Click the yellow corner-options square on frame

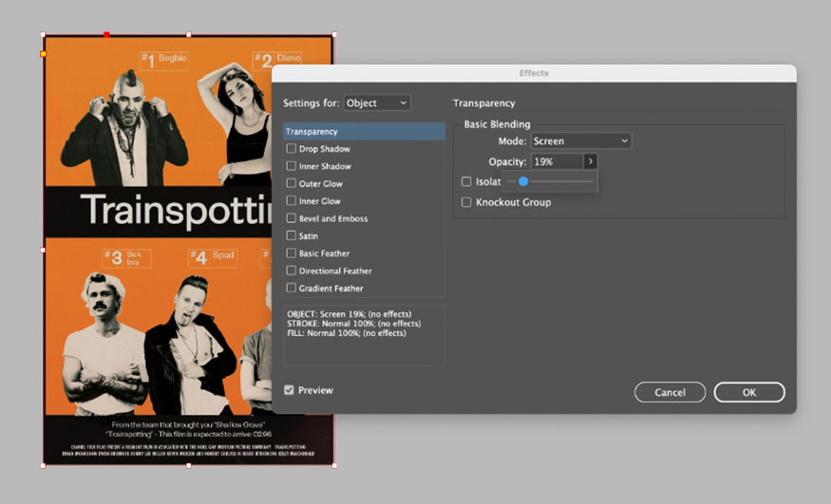click(43, 54)
